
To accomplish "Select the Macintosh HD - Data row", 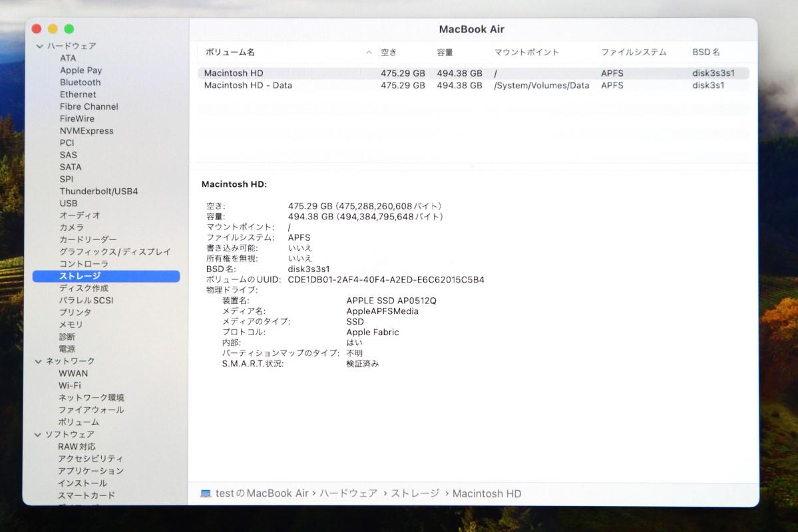I will [473, 85].
